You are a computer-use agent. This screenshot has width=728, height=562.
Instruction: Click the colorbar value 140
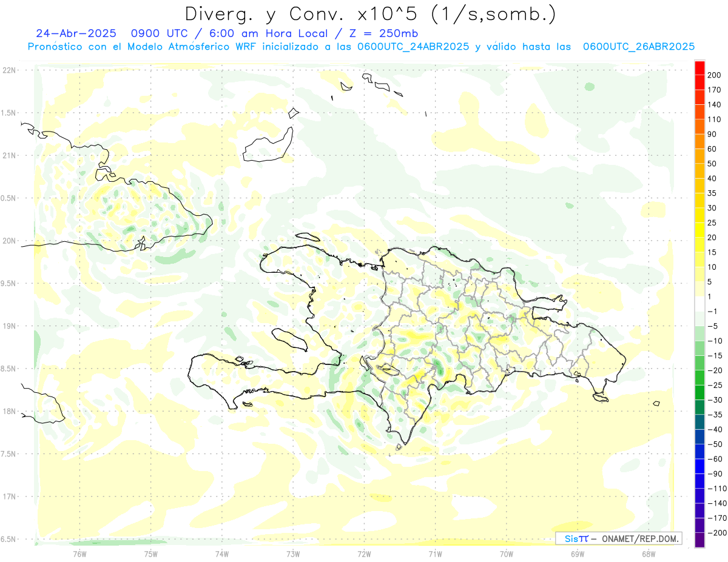pyautogui.click(x=715, y=105)
